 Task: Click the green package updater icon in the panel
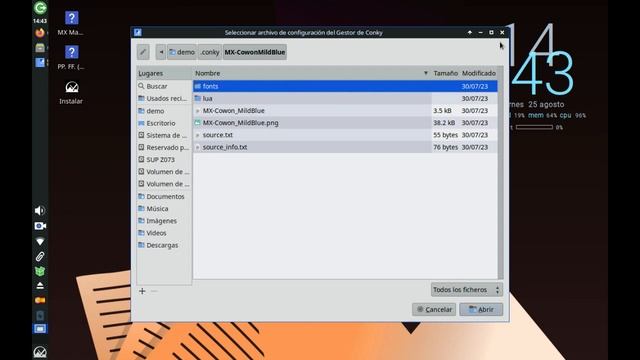pyautogui.click(x=40, y=271)
